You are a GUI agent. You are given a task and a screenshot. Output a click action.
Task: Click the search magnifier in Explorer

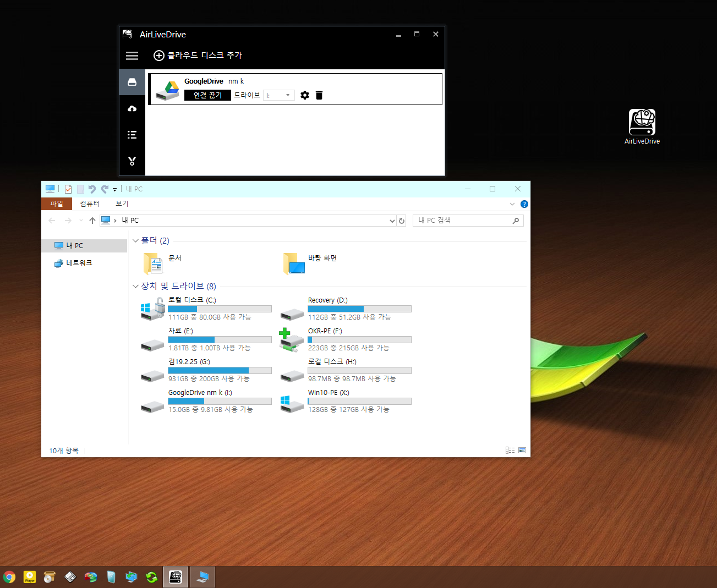pyautogui.click(x=516, y=221)
